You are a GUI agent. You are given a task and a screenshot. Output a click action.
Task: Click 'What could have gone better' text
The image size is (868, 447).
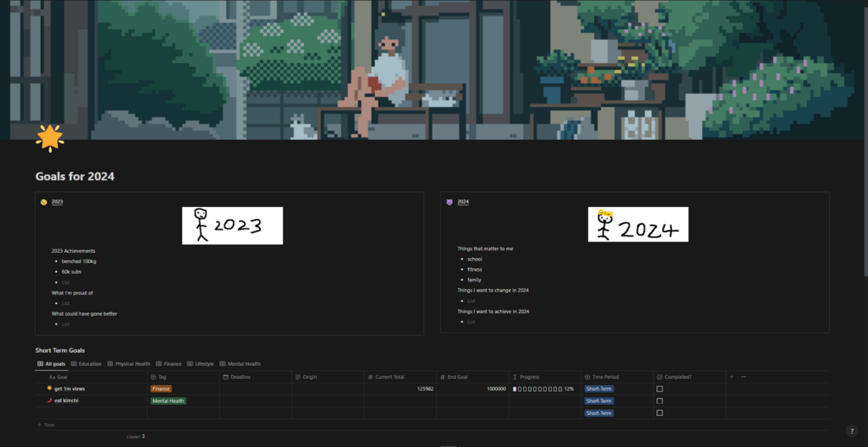point(84,313)
